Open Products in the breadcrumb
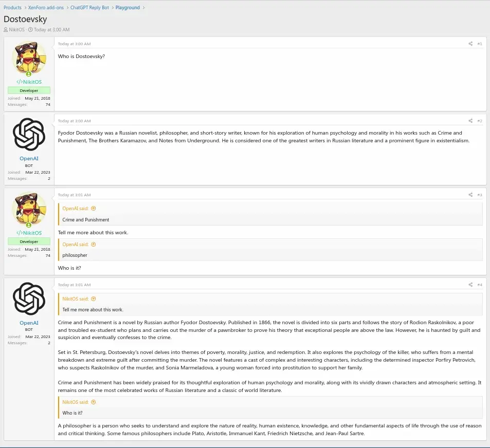This screenshot has height=448, width=490. pyautogui.click(x=12, y=8)
